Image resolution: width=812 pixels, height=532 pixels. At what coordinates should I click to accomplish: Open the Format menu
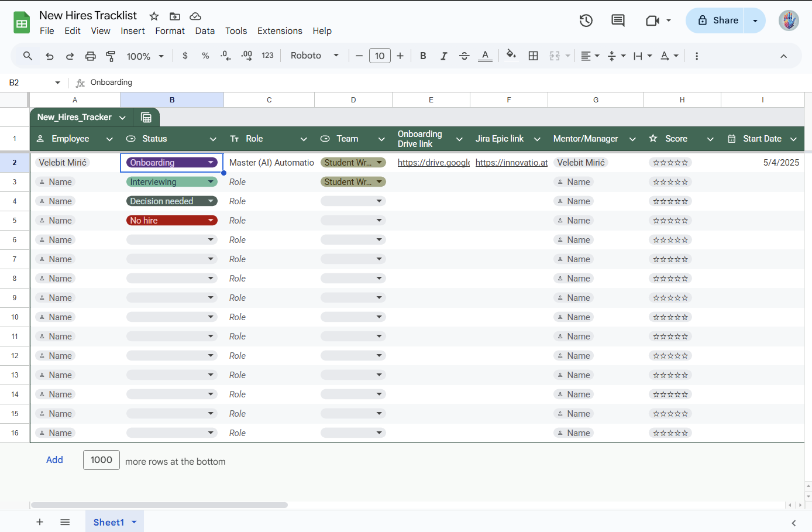tap(170, 30)
